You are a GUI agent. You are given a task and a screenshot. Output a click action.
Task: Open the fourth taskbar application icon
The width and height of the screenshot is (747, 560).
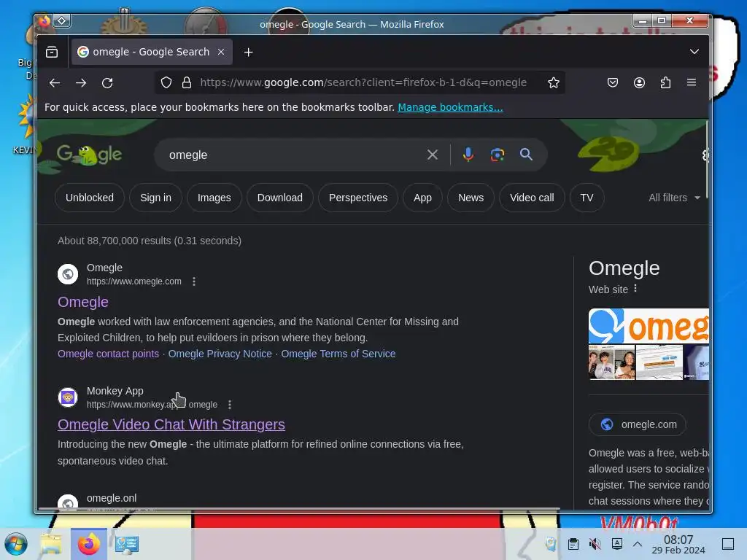[x=127, y=544]
